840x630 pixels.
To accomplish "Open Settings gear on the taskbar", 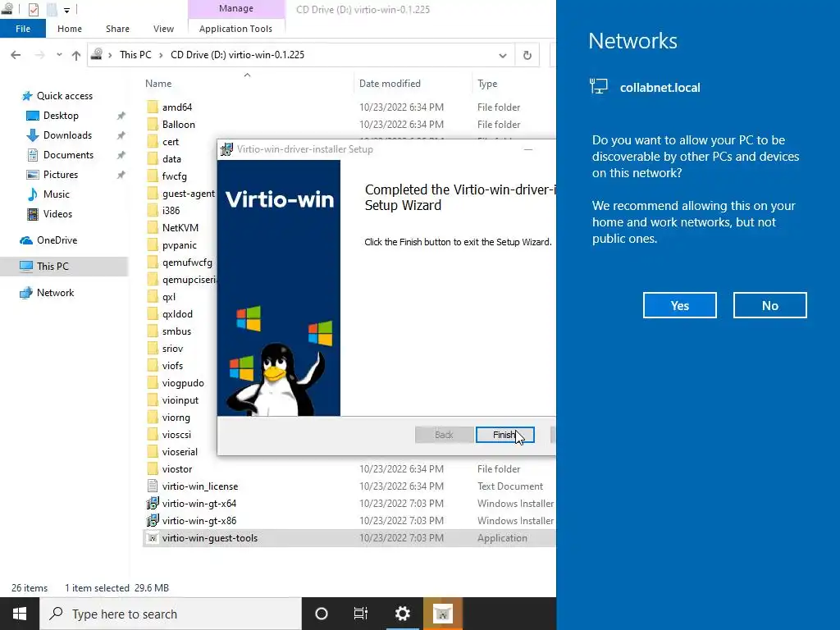I will [x=402, y=614].
